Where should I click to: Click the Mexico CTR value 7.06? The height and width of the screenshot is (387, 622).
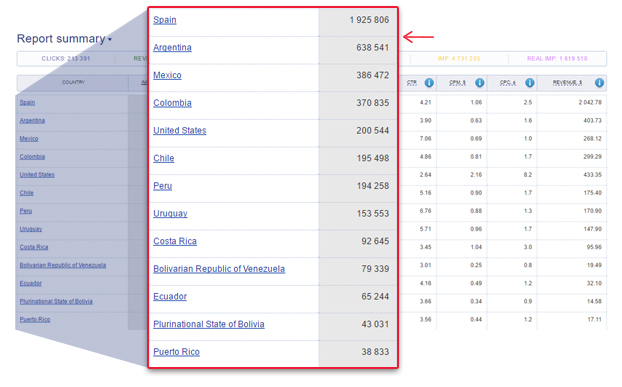[x=425, y=138]
